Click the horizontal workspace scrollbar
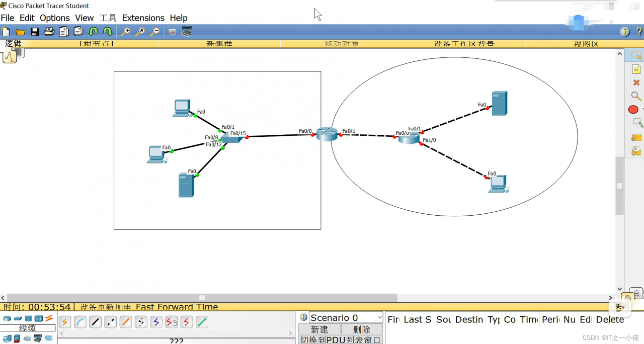 pos(202,298)
